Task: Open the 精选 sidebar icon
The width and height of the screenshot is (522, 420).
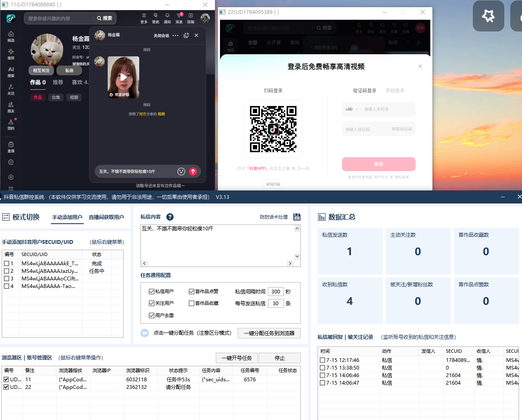Action: click(11, 37)
